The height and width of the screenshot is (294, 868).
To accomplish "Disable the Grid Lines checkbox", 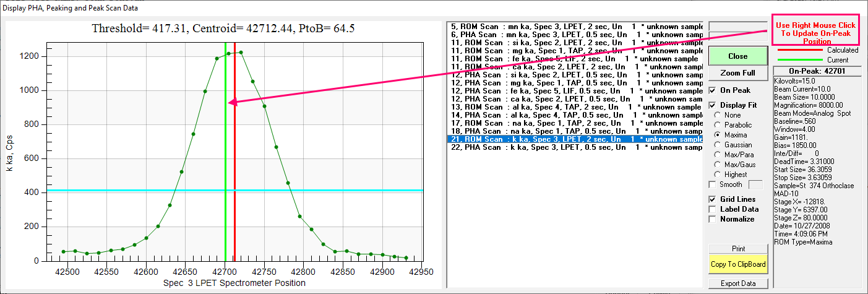I will (713, 199).
